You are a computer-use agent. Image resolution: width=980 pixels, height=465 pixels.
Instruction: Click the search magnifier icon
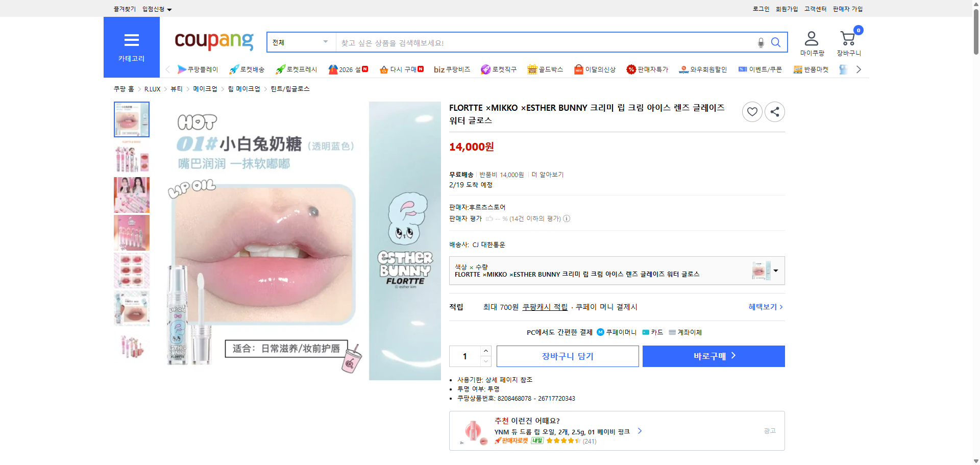tap(776, 43)
